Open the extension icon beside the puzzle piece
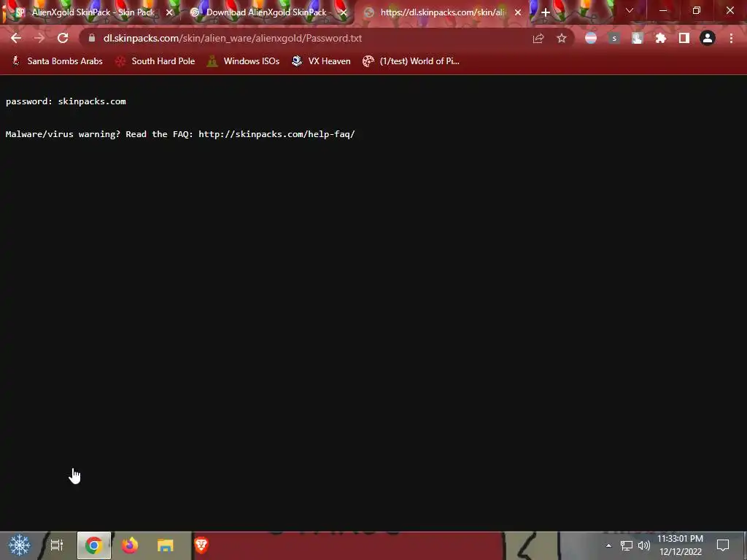Image resolution: width=747 pixels, height=560 pixels. (638, 38)
